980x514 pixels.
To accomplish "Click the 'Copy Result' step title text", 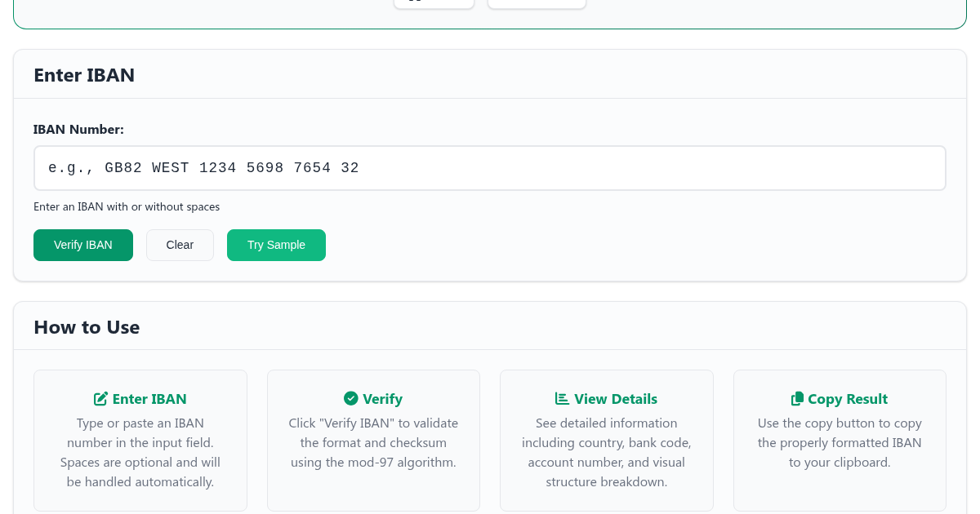I will pyautogui.click(x=848, y=399).
